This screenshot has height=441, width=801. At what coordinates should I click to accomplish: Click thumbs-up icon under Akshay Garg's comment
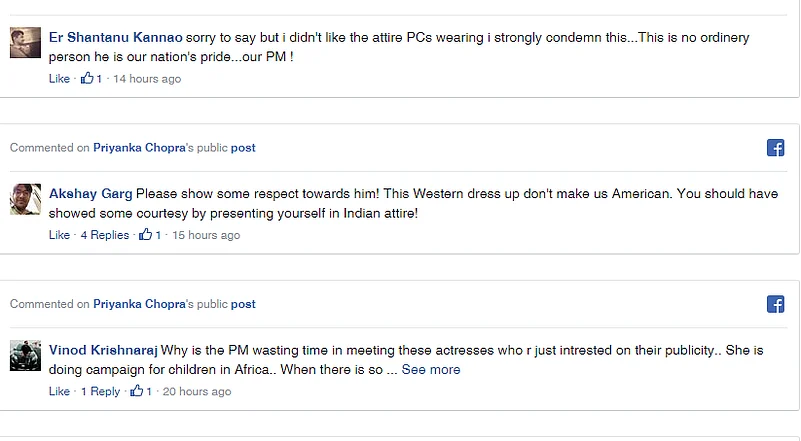(146, 235)
